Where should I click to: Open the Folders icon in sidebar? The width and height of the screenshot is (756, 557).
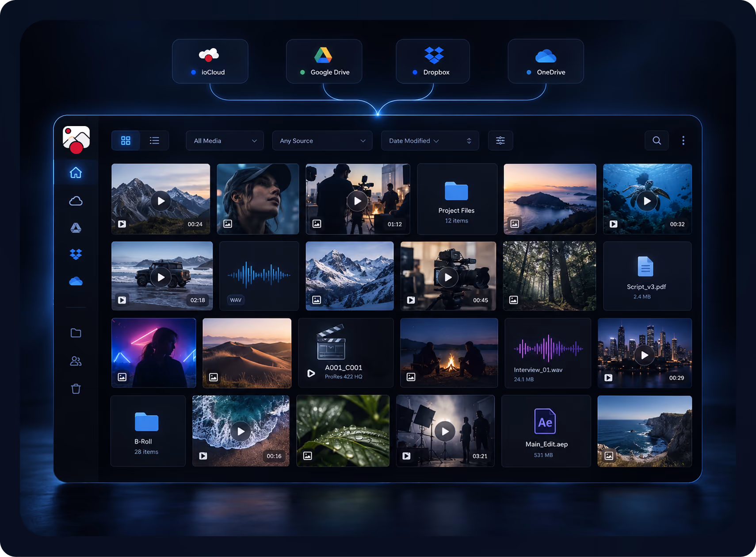pyautogui.click(x=76, y=333)
